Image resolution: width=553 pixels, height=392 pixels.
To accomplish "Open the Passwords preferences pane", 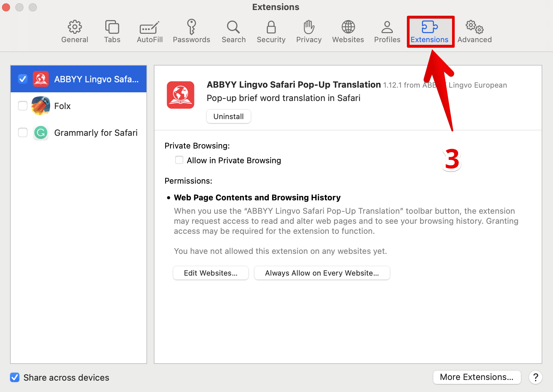I will click(x=191, y=32).
